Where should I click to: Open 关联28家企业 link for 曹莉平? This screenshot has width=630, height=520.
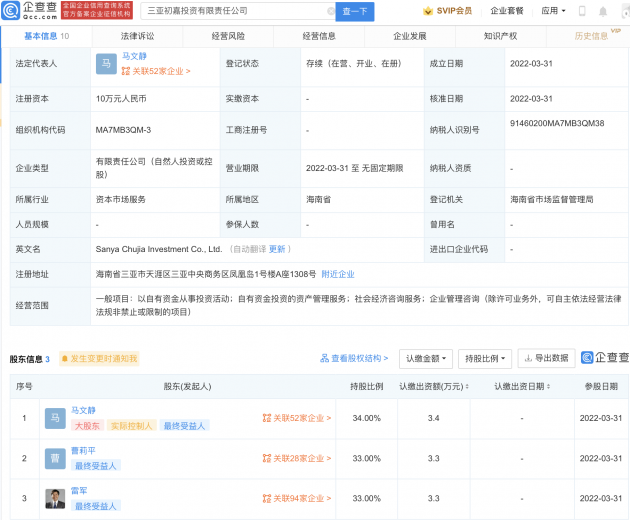click(297, 459)
